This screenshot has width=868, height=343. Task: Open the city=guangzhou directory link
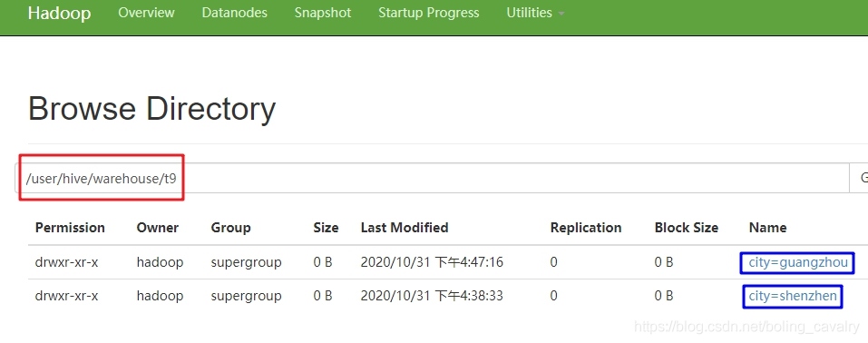(797, 262)
